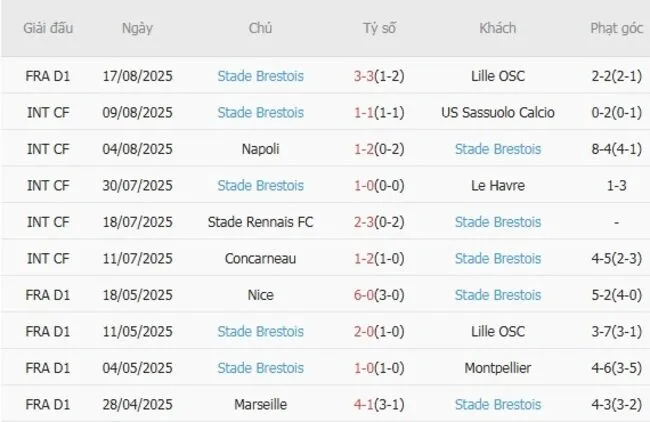The image size is (650, 422).
Task: Click the Montpellier team name
Action: (497, 368)
